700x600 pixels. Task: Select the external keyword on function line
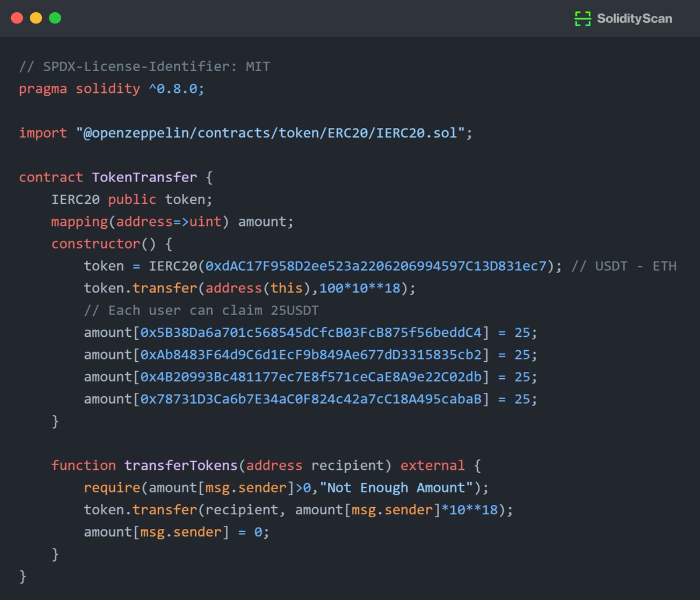pyautogui.click(x=432, y=465)
